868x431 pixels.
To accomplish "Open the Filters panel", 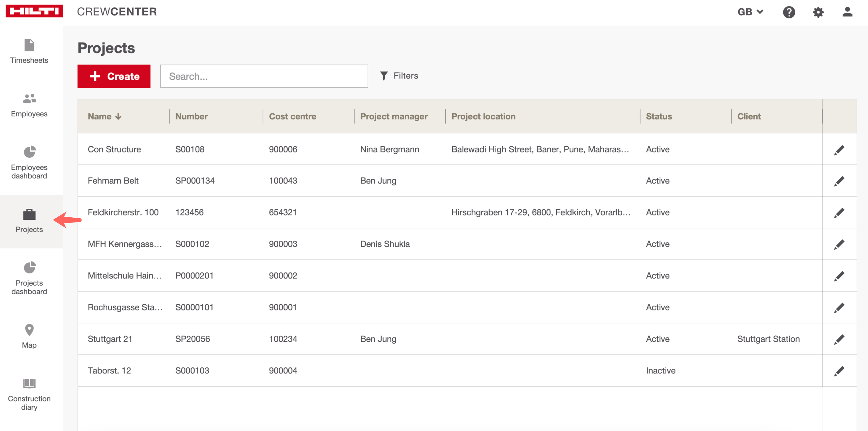I will (x=399, y=76).
